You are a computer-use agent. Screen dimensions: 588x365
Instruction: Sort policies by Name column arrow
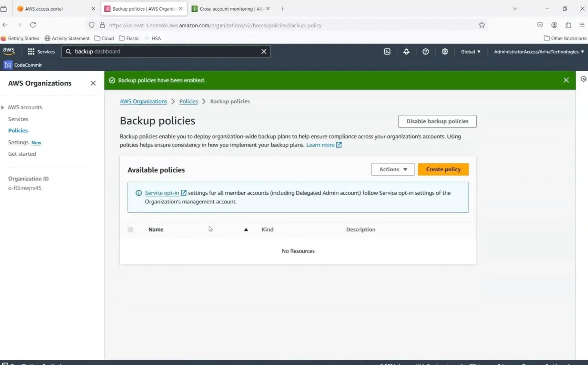click(246, 230)
